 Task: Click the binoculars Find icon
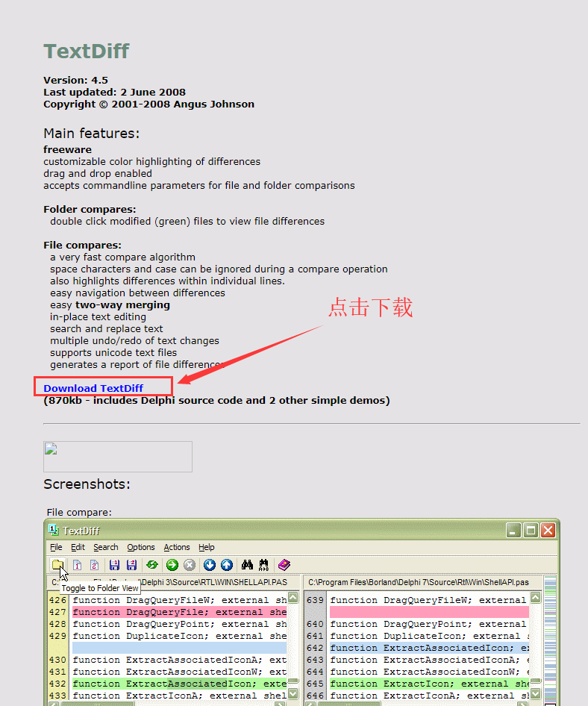(x=247, y=565)
